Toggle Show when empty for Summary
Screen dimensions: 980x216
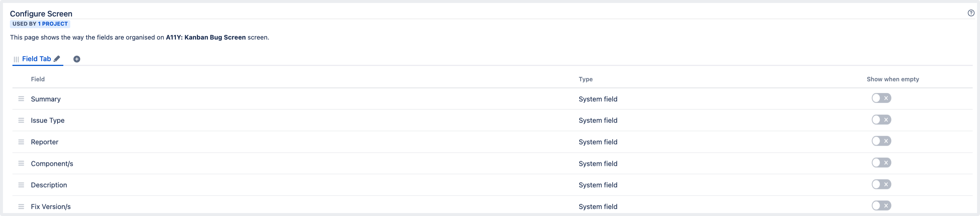[x=882, y=98]
